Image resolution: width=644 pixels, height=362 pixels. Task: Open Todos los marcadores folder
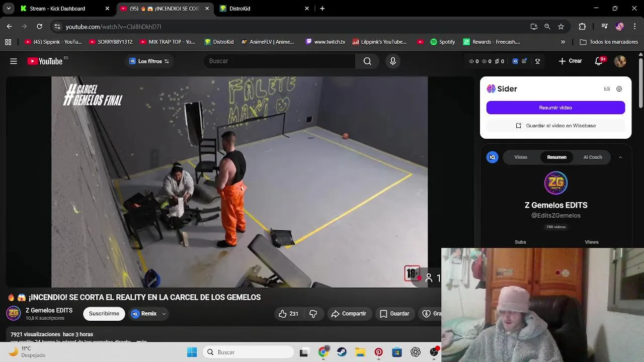(x=609, y=42)
